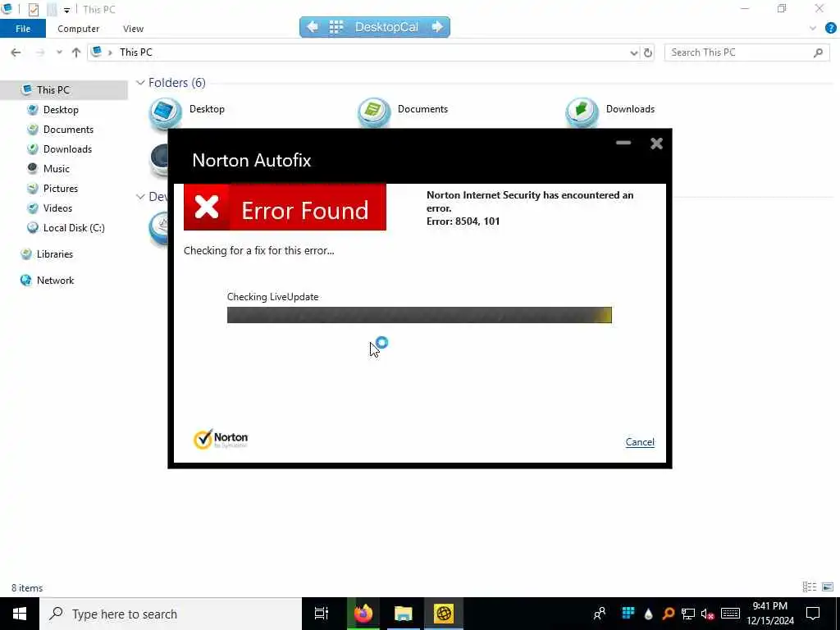
Task: Click the red Error Found X icon
Action: click(x=206, y=208)
